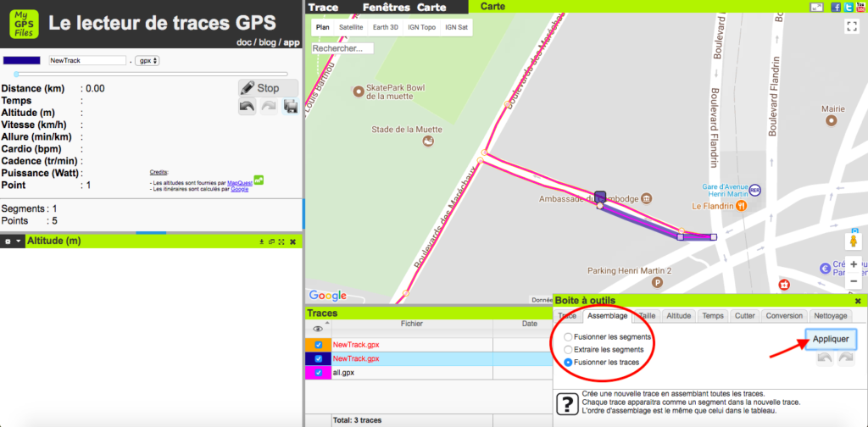The height and width of the screenshot is (427, 868).
Task: Switch to the Altitude toolbox tab
Action: click(x=679, y=316)
